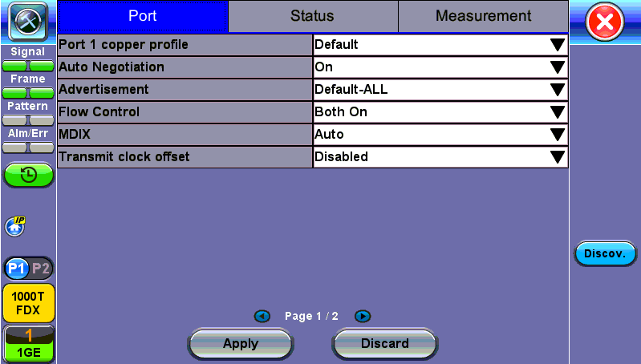
Task: Go to previous page arrow
Action: click(x=262, y=317)
